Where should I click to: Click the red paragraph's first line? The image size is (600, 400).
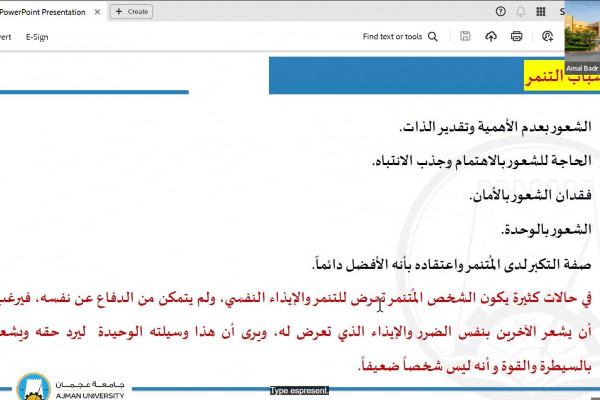(x=450, y=299)
